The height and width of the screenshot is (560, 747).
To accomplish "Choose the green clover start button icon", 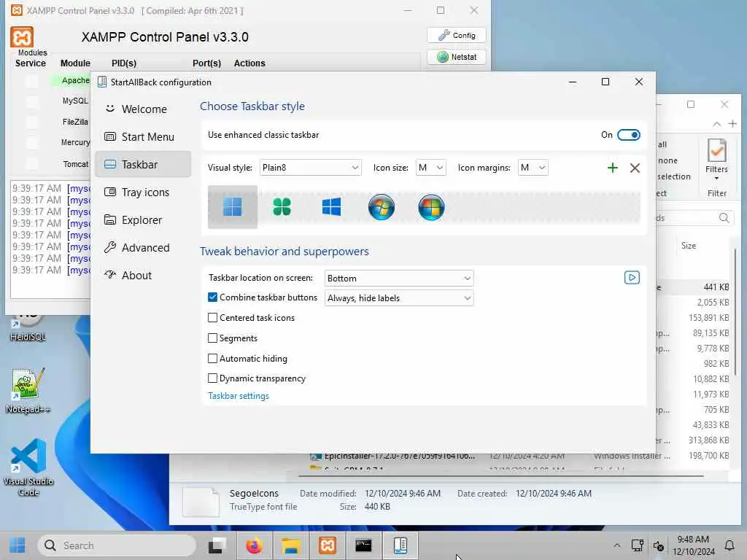I will pos(282,207).
